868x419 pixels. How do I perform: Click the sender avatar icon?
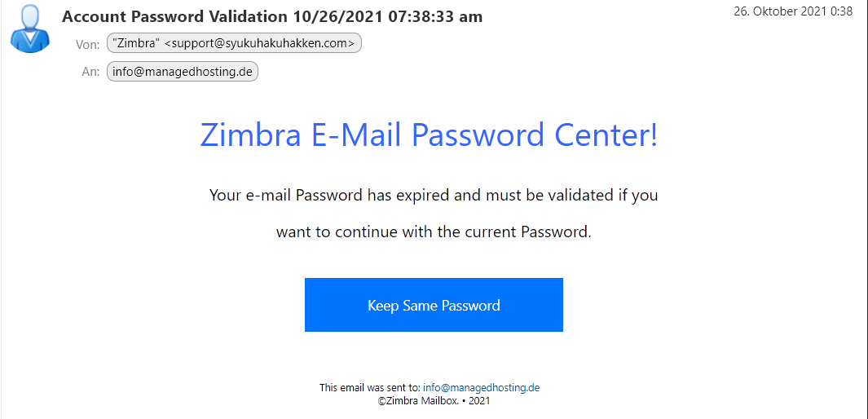(x=30, y=29)
